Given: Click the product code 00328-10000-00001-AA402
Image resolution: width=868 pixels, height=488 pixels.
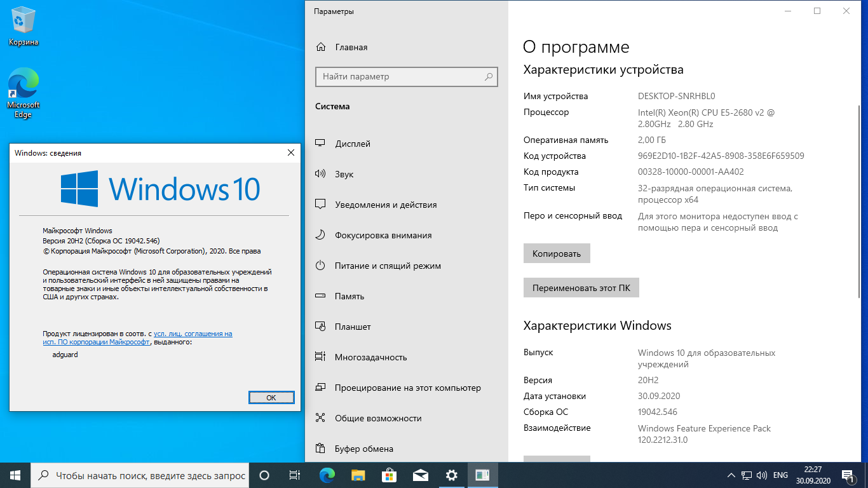Looking at the screenshot, I should click(x=691, y=172).
